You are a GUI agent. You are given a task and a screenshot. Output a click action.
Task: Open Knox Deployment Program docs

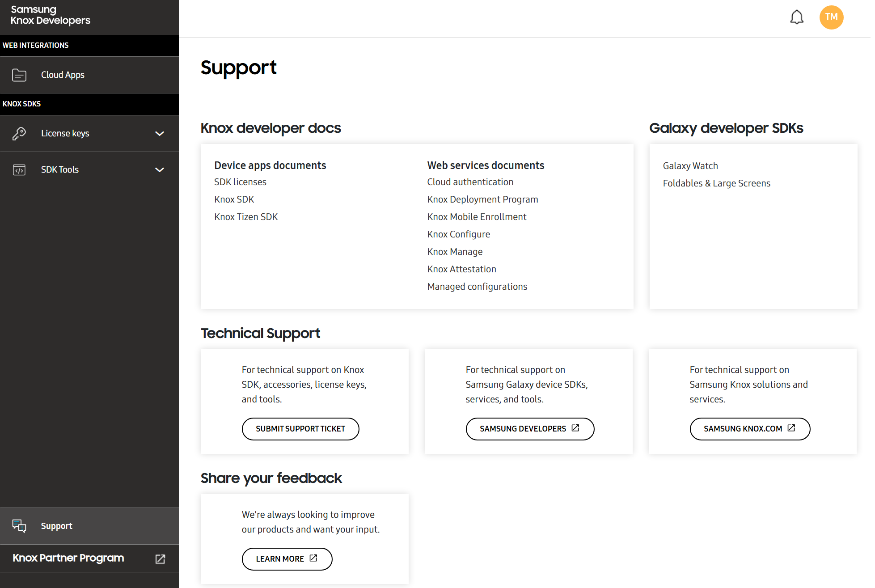(482, 199)
